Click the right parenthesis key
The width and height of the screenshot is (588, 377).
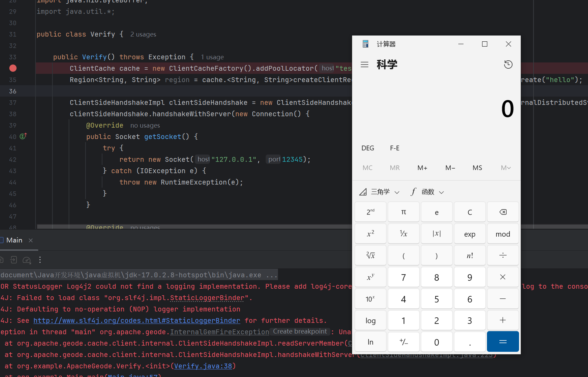(x=437, y=255)
